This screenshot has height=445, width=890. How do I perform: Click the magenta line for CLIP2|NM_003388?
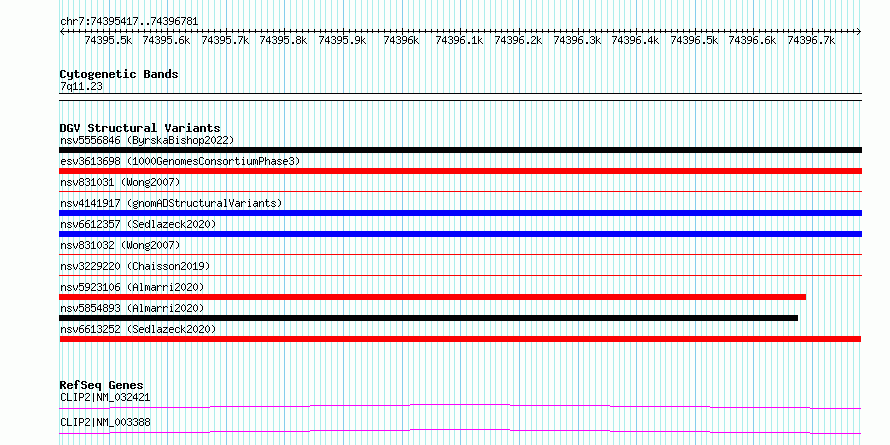coord(460,431)
